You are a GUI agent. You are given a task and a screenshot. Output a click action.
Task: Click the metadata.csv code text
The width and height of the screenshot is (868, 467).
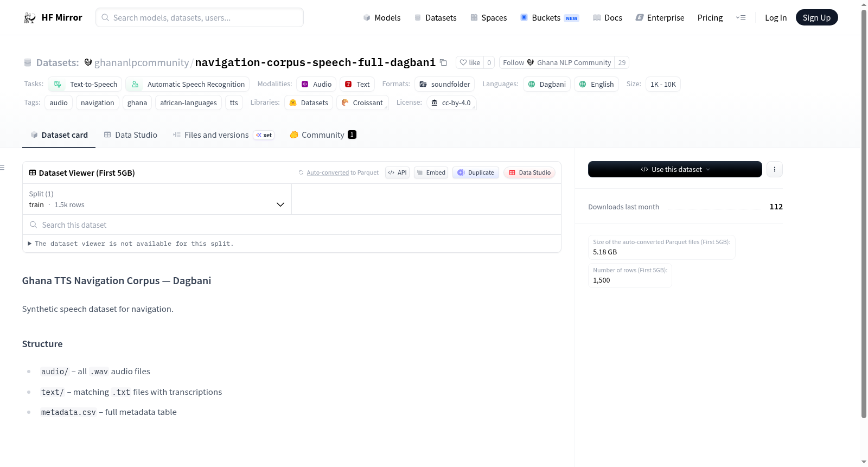[x=68, y=412]
